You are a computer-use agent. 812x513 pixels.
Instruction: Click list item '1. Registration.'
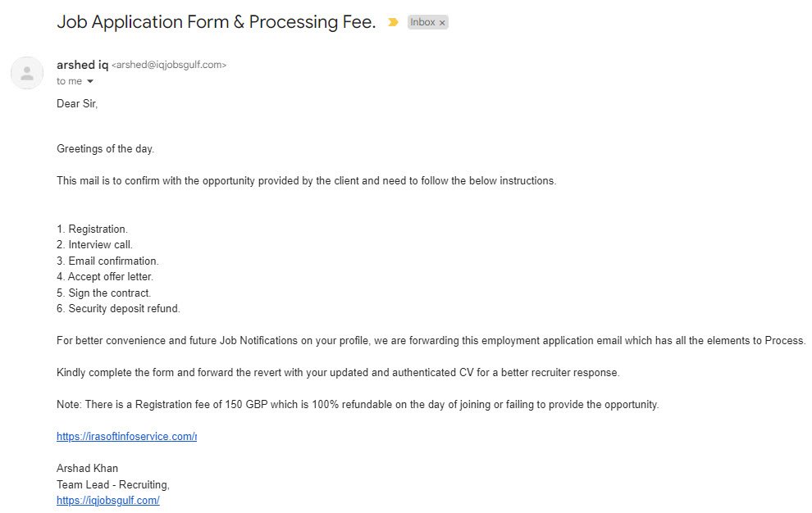92,229
